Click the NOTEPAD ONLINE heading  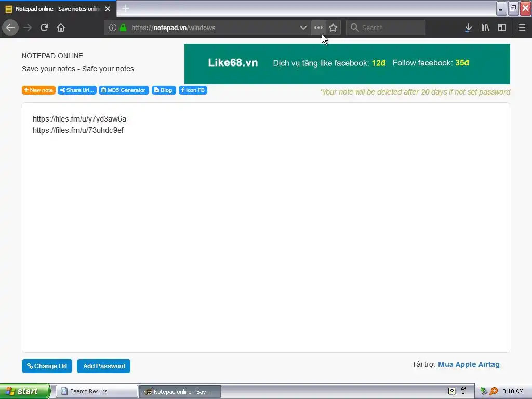[x=52, y=56]
